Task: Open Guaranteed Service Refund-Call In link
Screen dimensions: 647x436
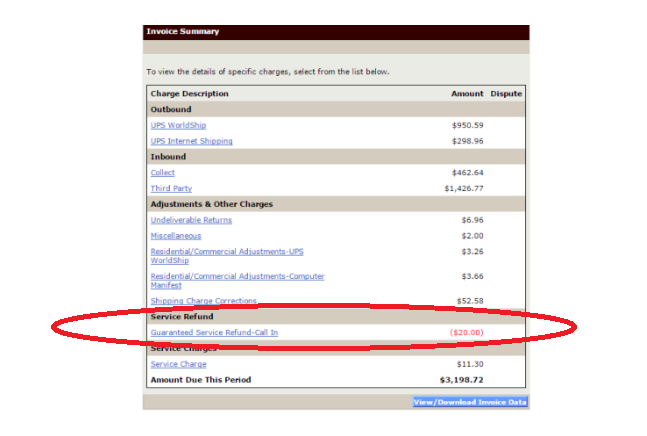Action: (x=214, y=332)
